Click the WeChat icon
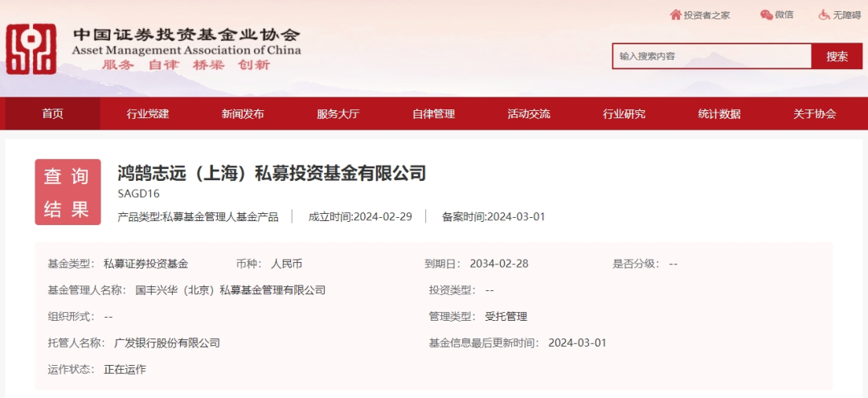 pyautogui.click(x=767, y=15)
